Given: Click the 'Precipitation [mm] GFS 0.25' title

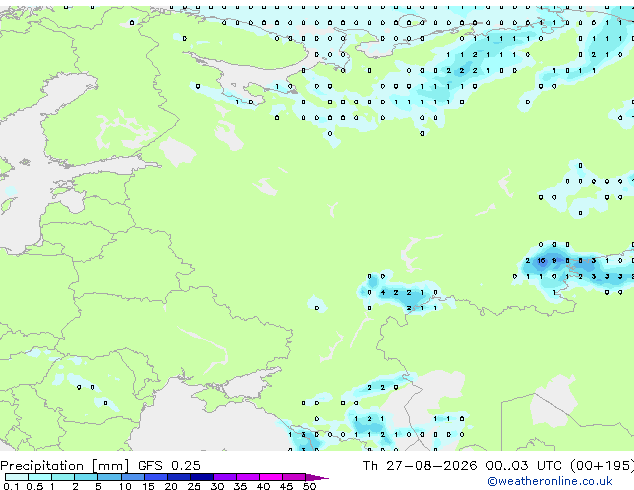Looking at the screenshot, I should coord(100,466).
